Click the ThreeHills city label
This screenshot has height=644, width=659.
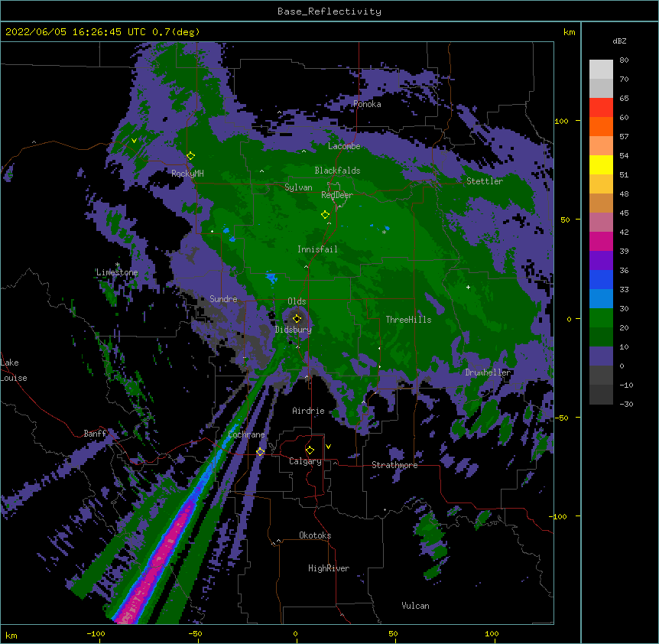coord(408,320)
